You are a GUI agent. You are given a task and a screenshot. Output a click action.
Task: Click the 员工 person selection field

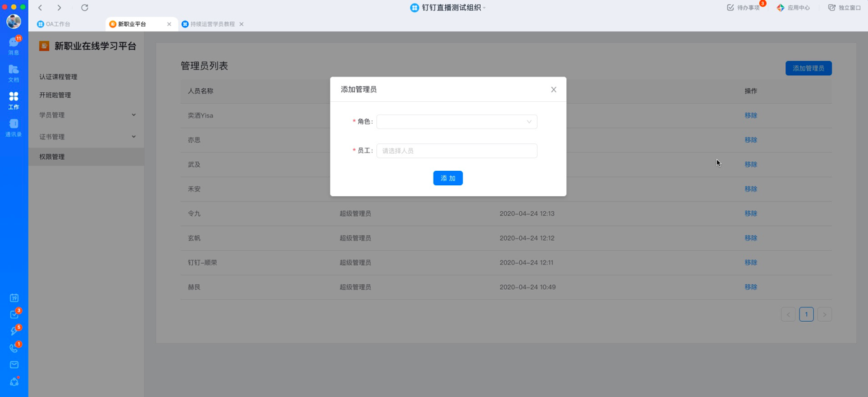(x=456, y=151)
